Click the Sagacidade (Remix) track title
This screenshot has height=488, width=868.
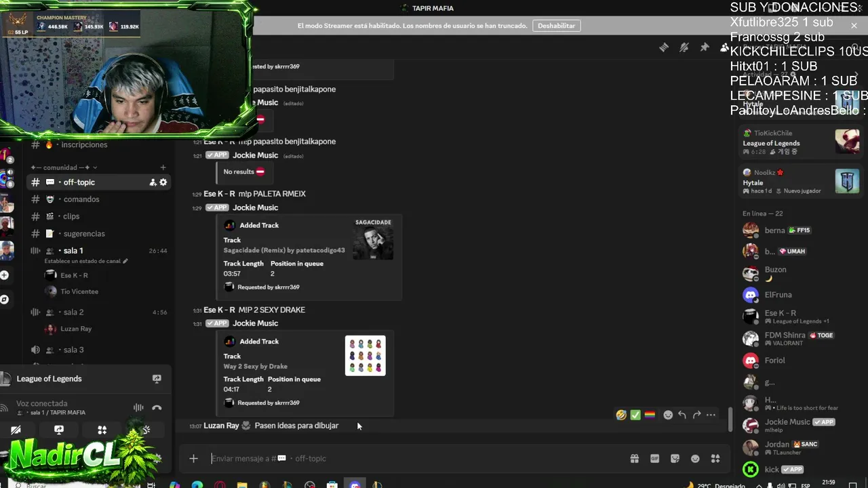(284, 250)
